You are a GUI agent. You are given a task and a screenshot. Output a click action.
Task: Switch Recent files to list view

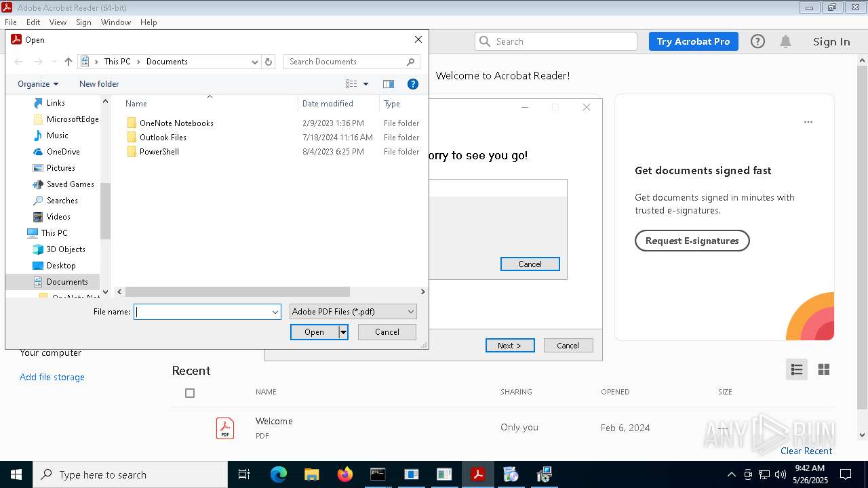coord(797,369)
